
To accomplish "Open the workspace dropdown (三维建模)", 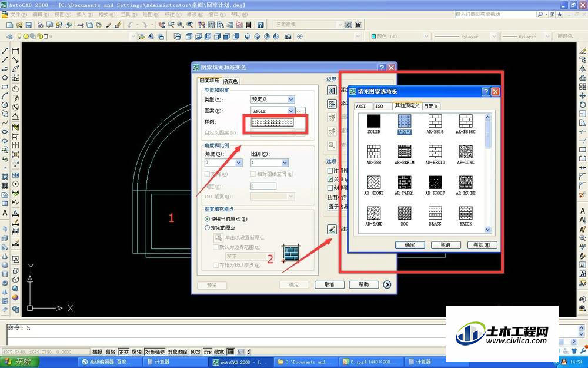I will click(340, 25).
